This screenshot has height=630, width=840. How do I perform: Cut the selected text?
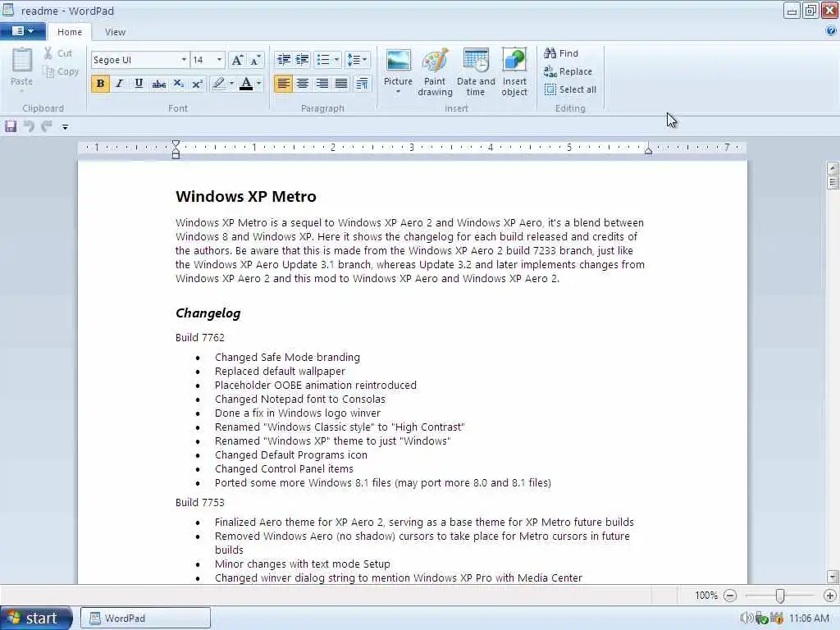coord(58,53)
